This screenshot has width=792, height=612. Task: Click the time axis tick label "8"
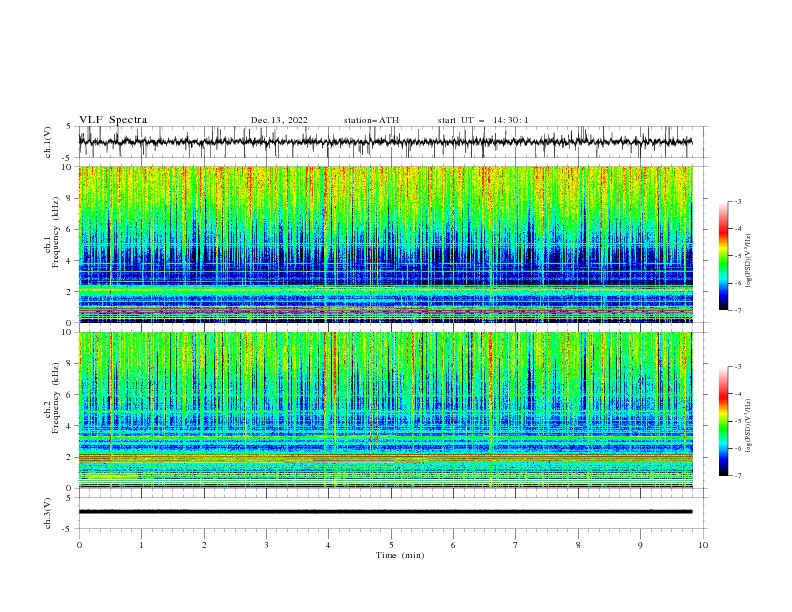pos(578,545)
